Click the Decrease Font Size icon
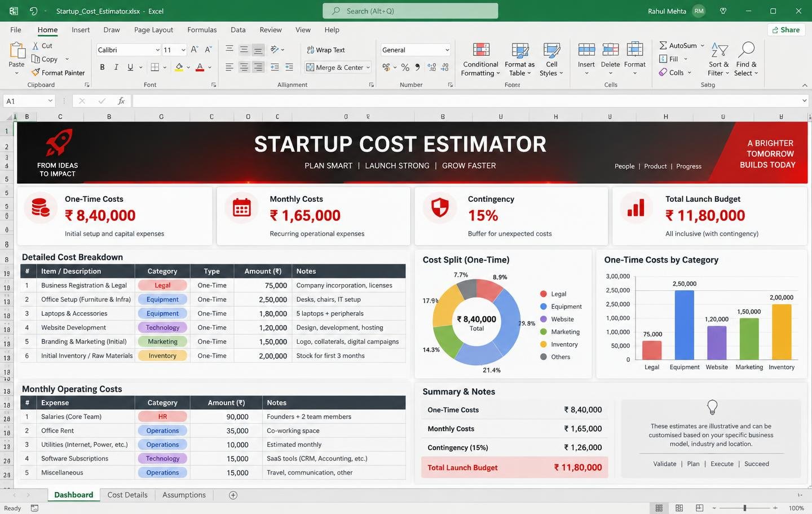Image resolution: width=812 pixels, height=514 pixels. pyautogui.click(x=209, y=50)
